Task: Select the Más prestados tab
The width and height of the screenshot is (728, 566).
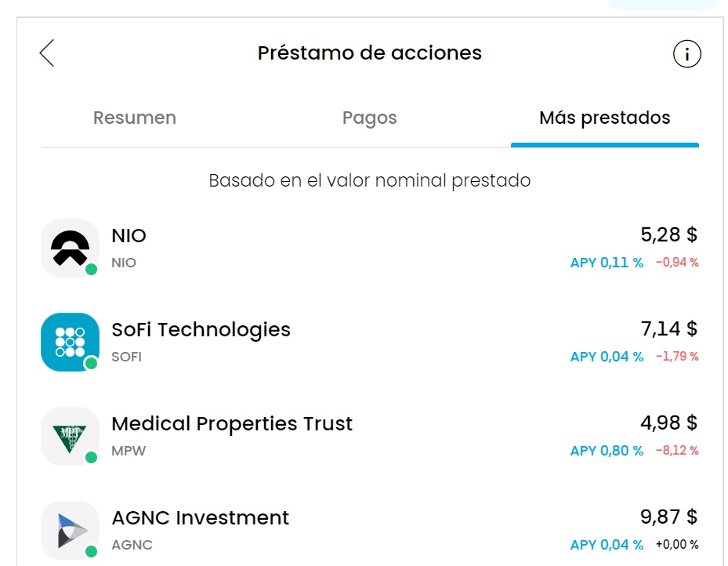Action: pos(605,118)
